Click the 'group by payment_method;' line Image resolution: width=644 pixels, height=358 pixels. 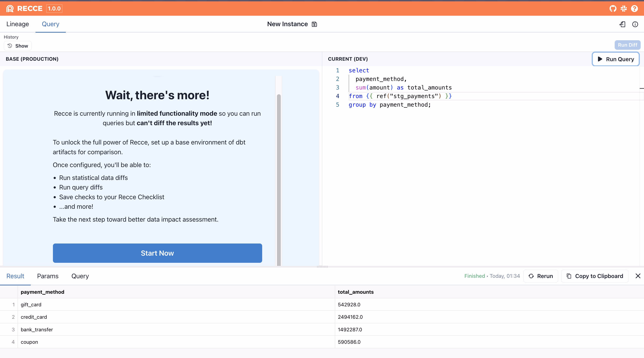tap(389, 104)
